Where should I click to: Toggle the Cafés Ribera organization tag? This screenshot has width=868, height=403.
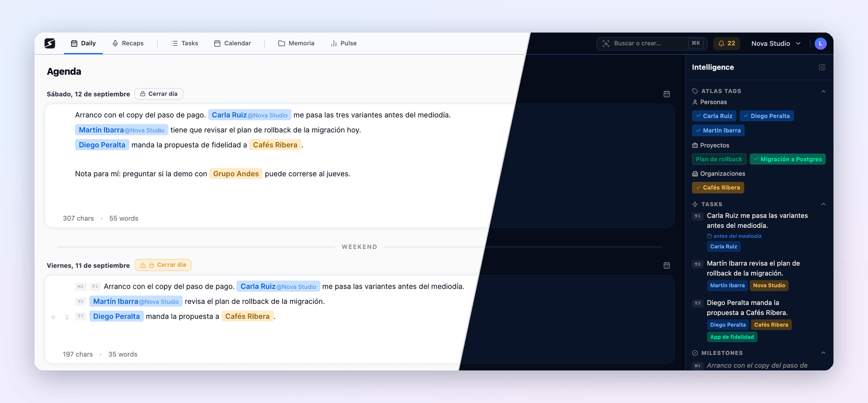pyautogui.click(x=718, y=187)
